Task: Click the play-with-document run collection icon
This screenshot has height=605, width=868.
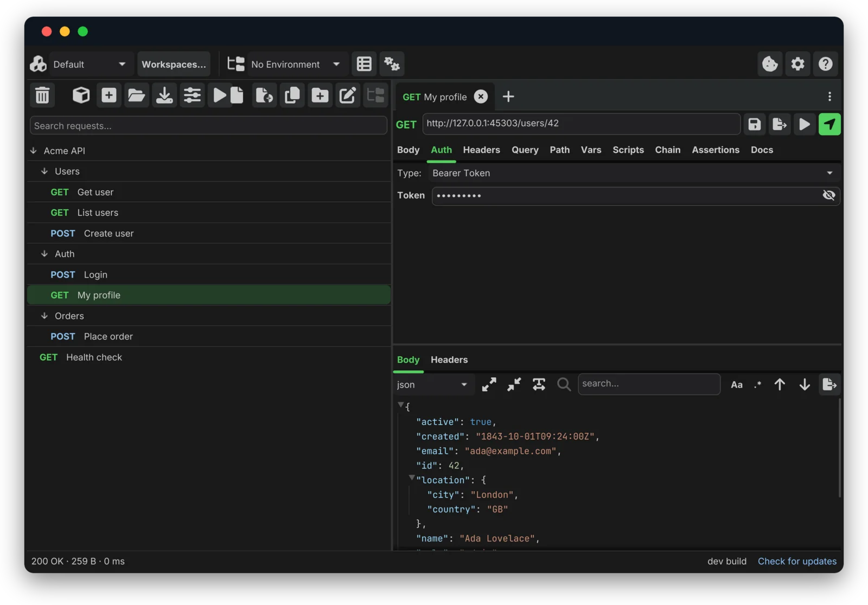Action: click(x=228, y=95)
